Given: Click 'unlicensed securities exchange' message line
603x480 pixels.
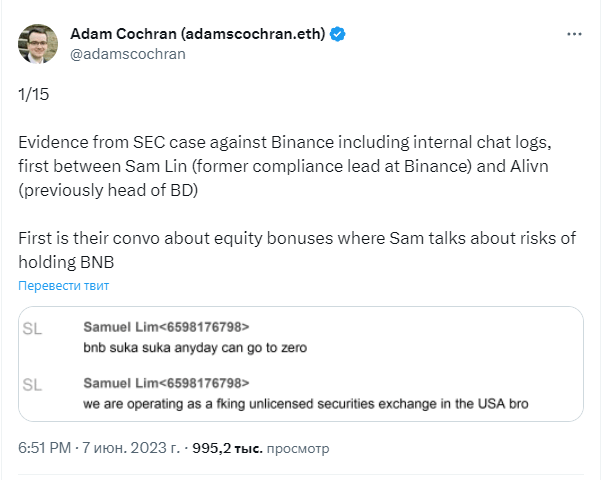Looking at the screenshot, I should pyautogui.click(x=306, y=404).
